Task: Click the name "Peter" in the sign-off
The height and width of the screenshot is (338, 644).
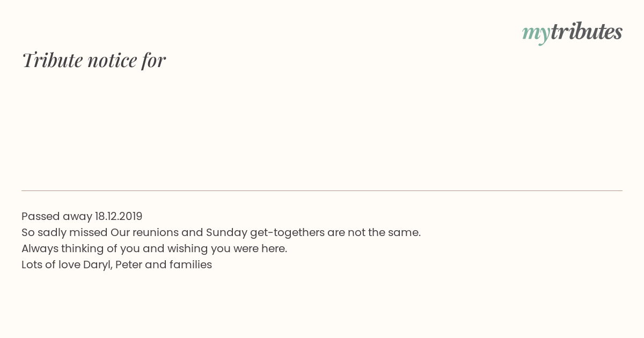Action: click(x=128, y=264)
